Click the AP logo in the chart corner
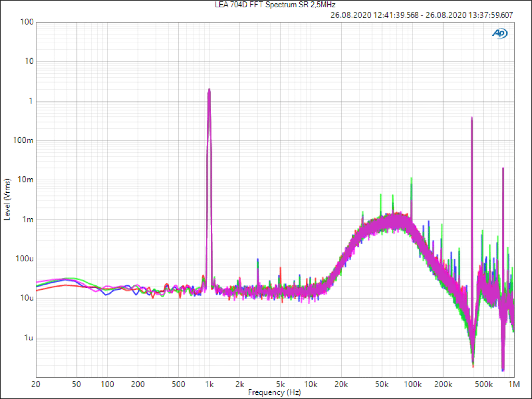Viewport: 532px width, 399px height. (500, 33)
